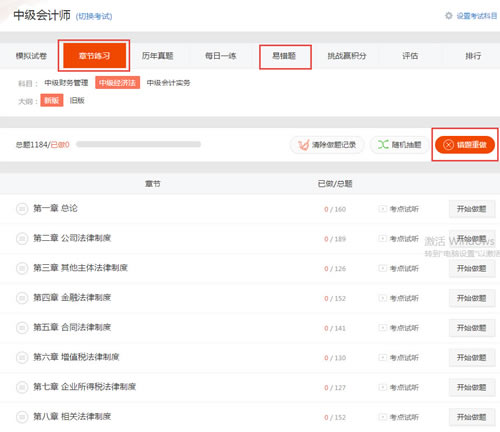Click the play icon for 考点试听 in 第一章

[383, 209]
